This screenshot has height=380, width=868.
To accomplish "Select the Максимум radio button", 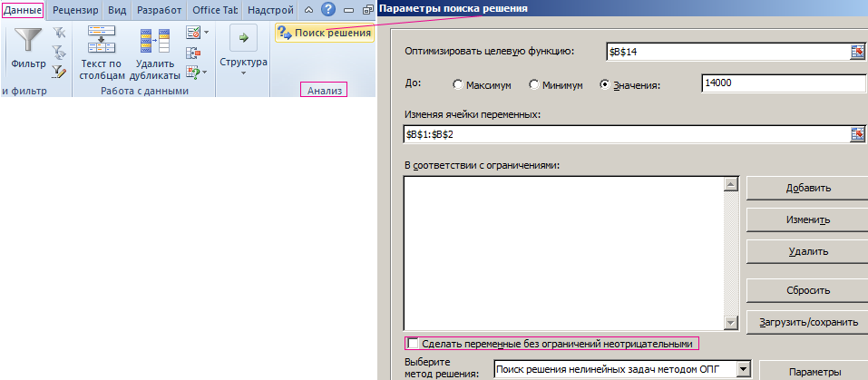I will [457, 84].
